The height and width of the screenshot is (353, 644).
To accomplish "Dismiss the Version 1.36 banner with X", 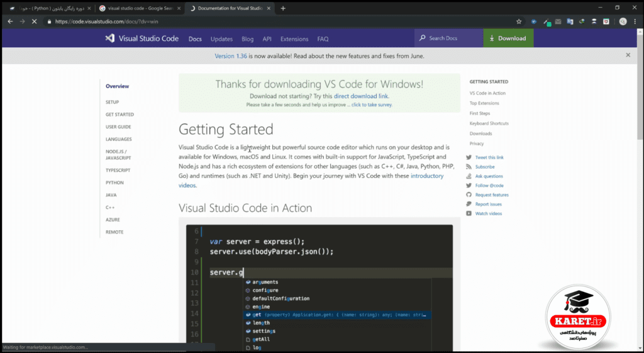I will (628, 55).
